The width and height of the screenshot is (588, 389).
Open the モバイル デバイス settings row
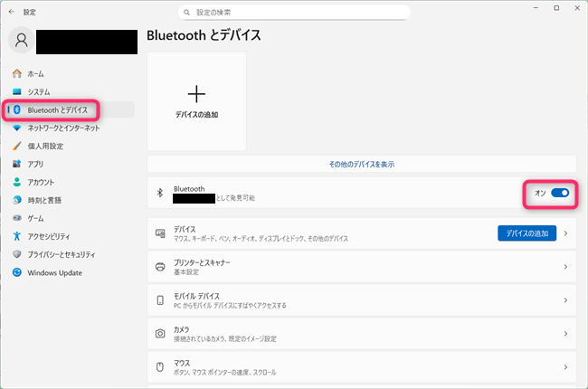click(x=362, y=300)
